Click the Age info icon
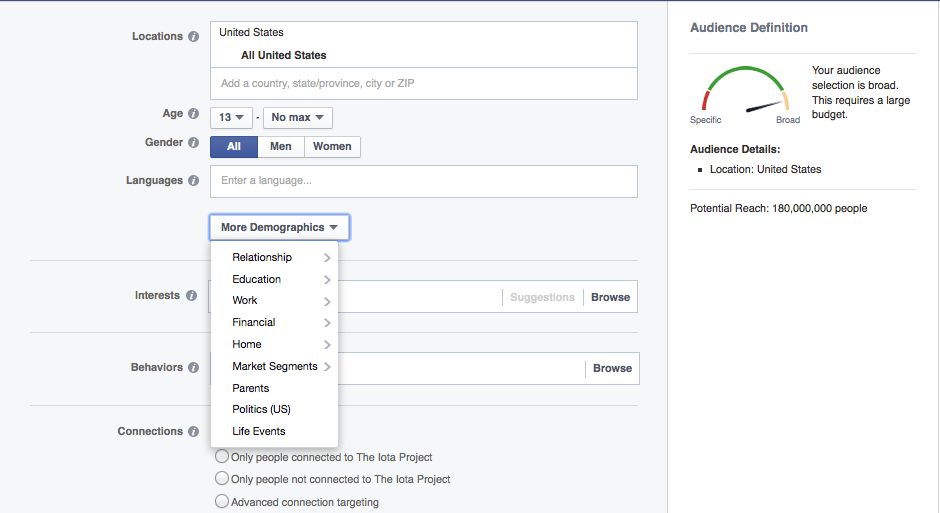The width and height of the screenshot is (940, 513). [193, 113]
